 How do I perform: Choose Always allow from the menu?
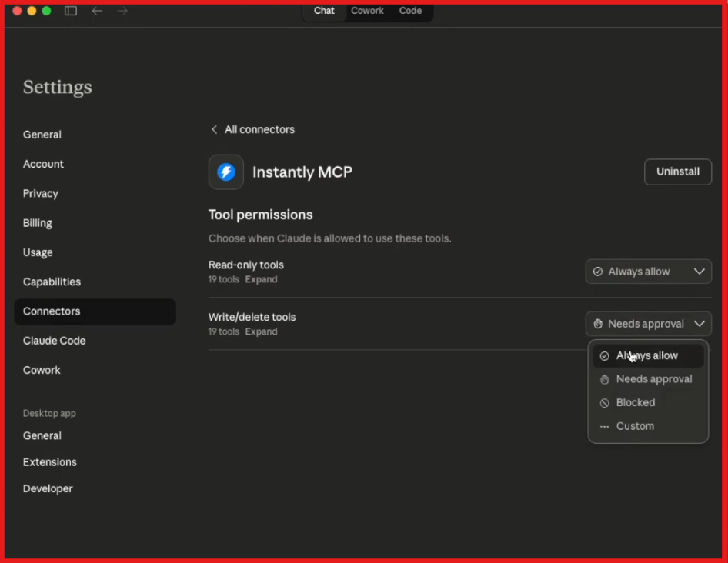(x=648, y=356)
